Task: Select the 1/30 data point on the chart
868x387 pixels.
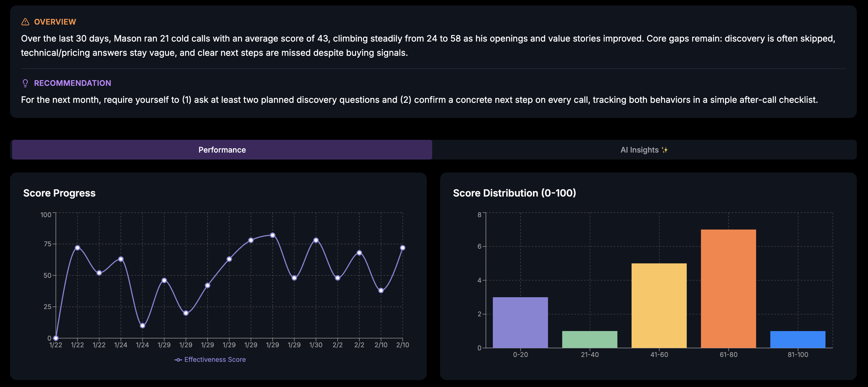Action: [x=316, y=240]
